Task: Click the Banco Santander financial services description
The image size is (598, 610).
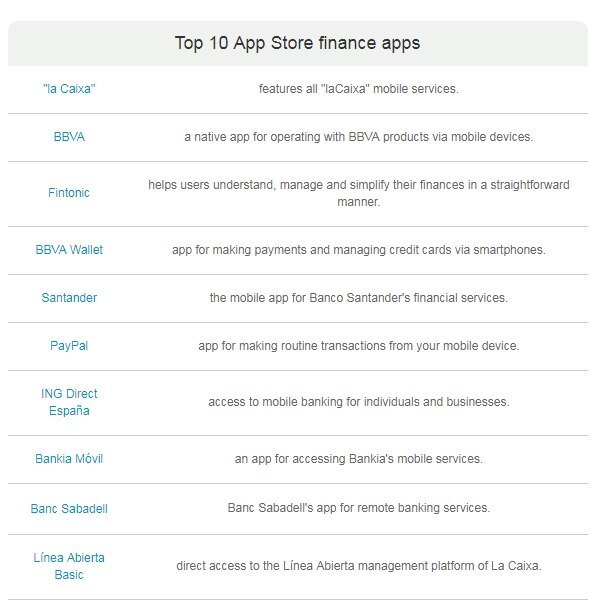Action: [359, 298]
